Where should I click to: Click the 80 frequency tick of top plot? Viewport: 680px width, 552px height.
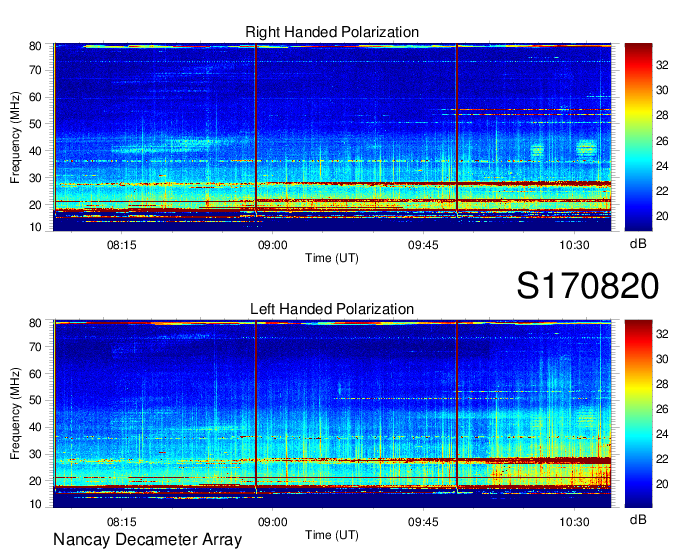click(35, 46)
